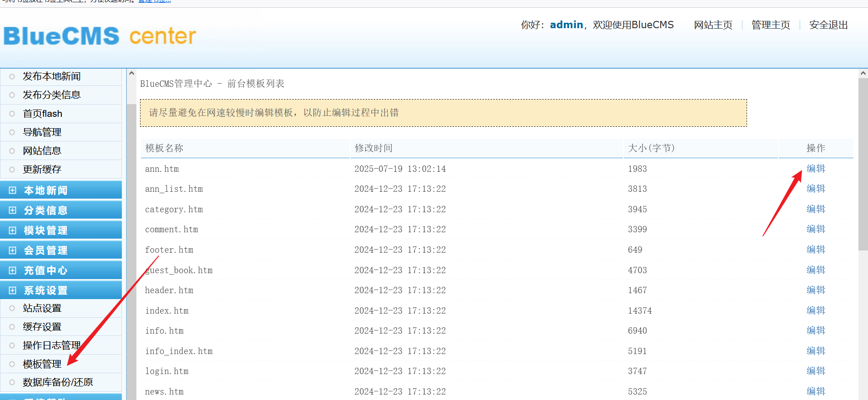Click the BlueCMS center logo
Screen dimensions: 868x400
(100, 36)
